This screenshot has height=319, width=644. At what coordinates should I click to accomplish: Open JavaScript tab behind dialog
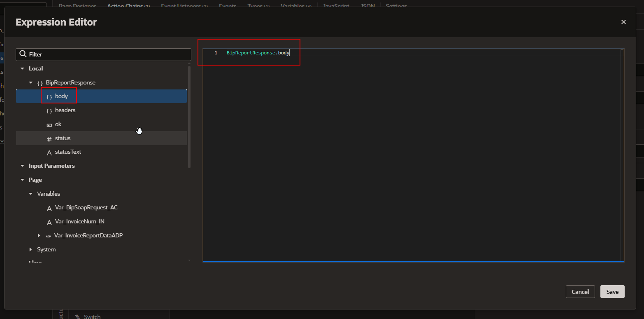[336, 6]
